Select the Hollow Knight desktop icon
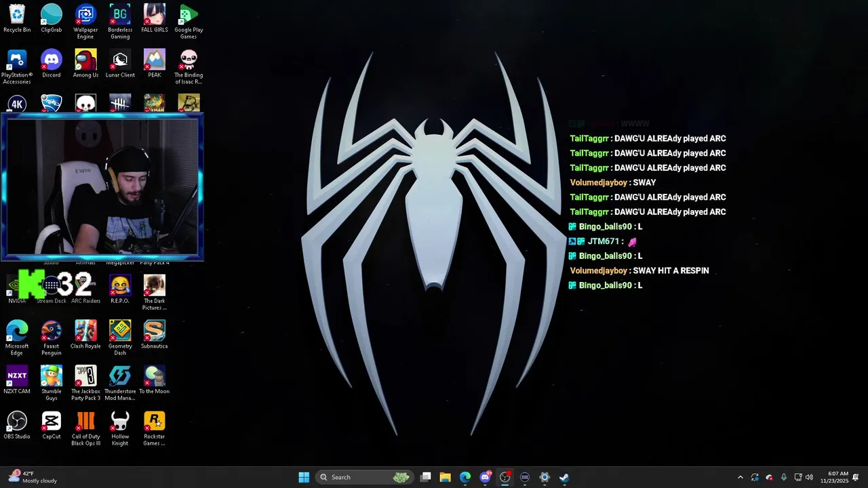This screenshot has height=488, width=868. pos(120,428)
